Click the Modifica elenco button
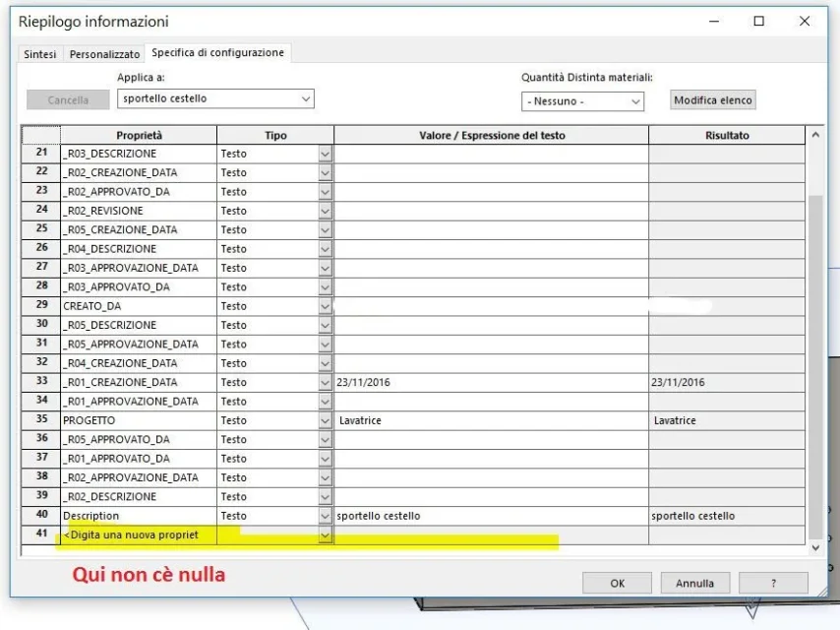The width and height of the screenshot is (840, 630). click(x=712, y=100)
